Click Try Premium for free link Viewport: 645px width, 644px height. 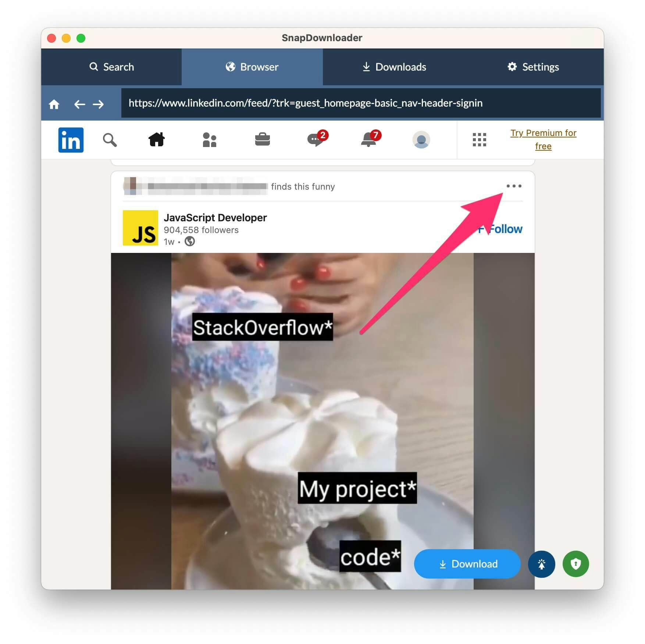(543, 139)
